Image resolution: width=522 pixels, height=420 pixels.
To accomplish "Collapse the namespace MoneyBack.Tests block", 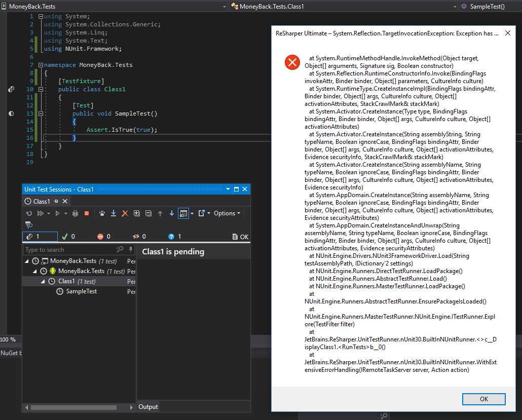I will coord(41,65).
